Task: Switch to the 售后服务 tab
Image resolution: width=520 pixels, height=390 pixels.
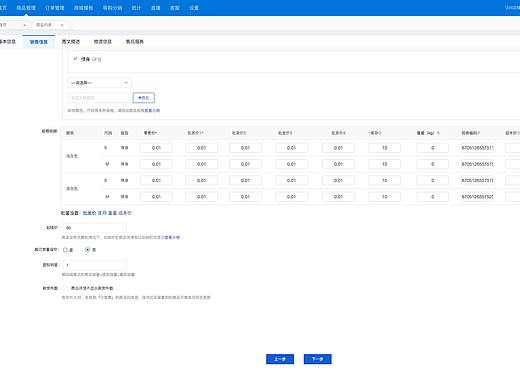Action: (x=135, y=42)
